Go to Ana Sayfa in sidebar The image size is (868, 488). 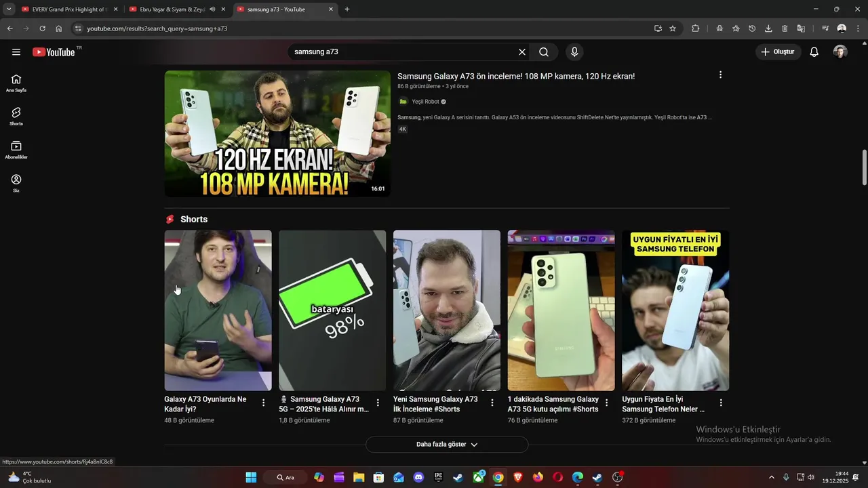pos(16,83)
